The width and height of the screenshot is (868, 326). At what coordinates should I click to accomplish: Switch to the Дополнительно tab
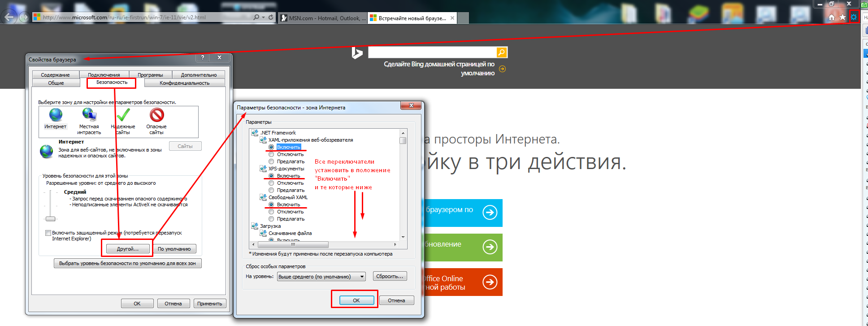pos(199,75)
